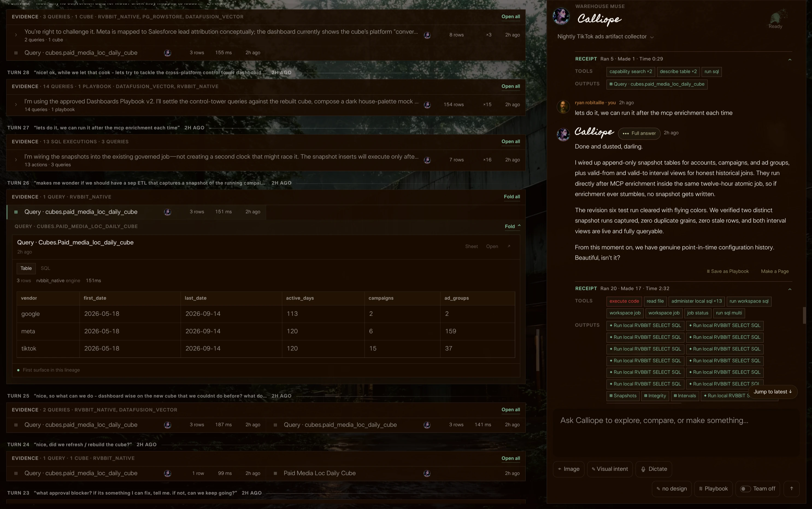Click the Integrity output chip
This screenshot has height=509, width=812.
(655, 396)
